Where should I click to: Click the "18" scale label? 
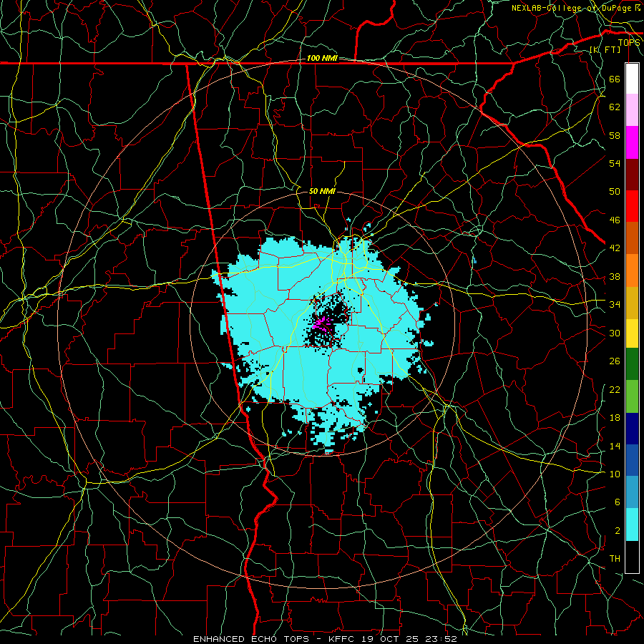pyautogui.click(x=615, y=418)
